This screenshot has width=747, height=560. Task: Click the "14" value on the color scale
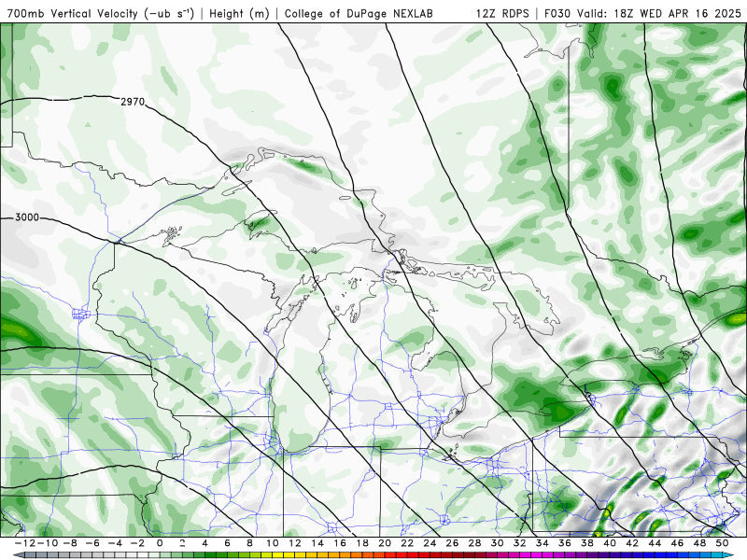tap(317, 543)
